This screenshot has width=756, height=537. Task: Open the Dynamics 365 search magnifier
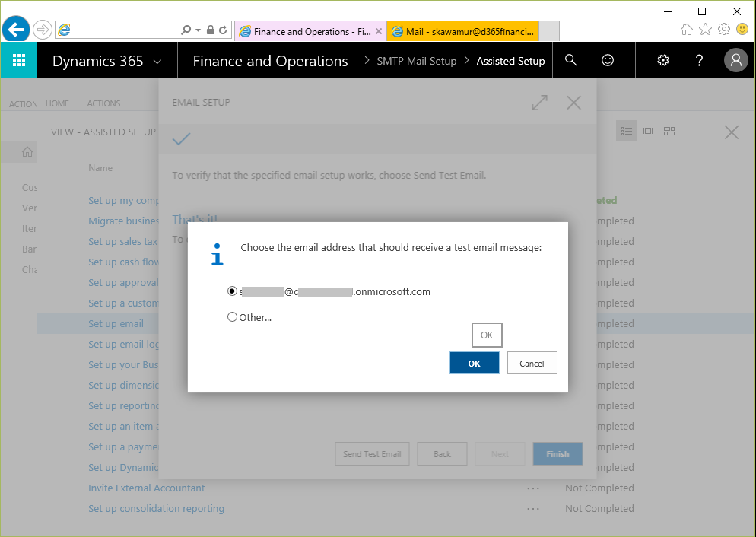pos(571,60)
